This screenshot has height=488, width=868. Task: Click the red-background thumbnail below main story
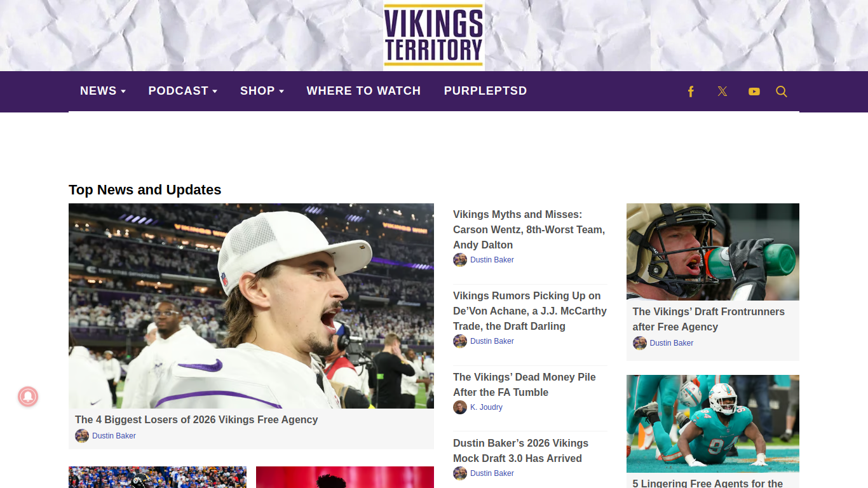pyautogui.click(x=345, y=477)
